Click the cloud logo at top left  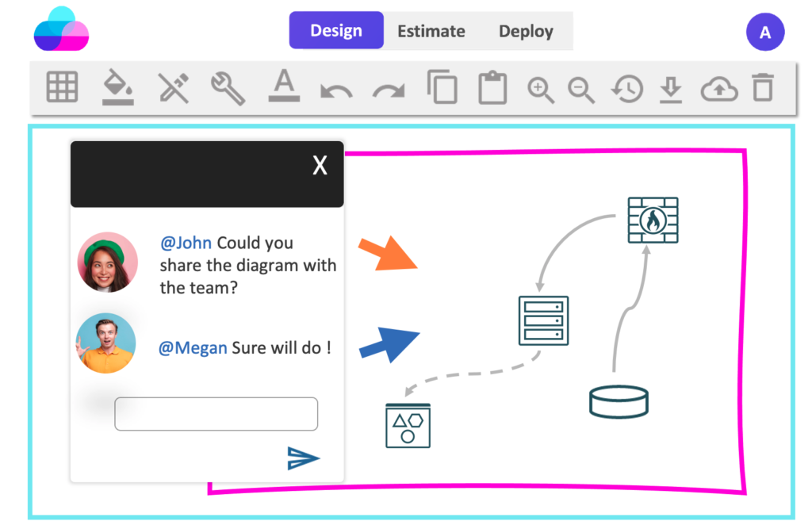(61, 29)
